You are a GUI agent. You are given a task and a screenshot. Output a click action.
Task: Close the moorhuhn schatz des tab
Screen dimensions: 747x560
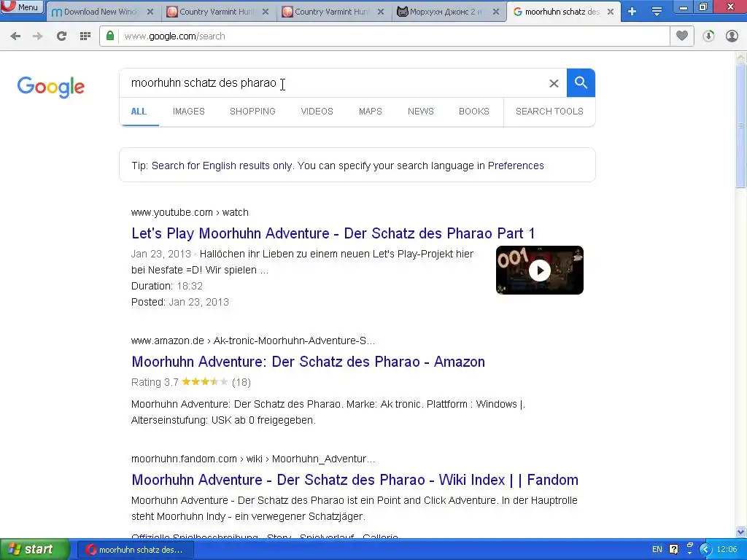tap(611, 12)
